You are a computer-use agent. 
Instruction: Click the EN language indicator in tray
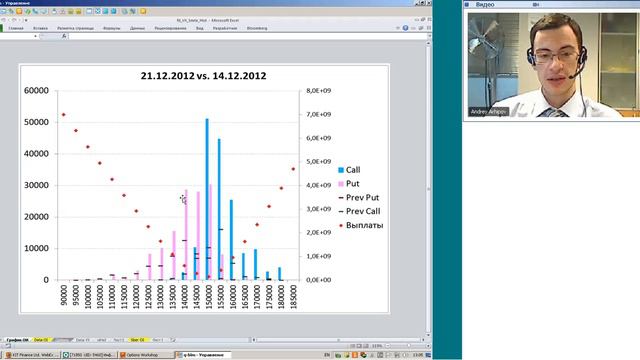[327, 355]
